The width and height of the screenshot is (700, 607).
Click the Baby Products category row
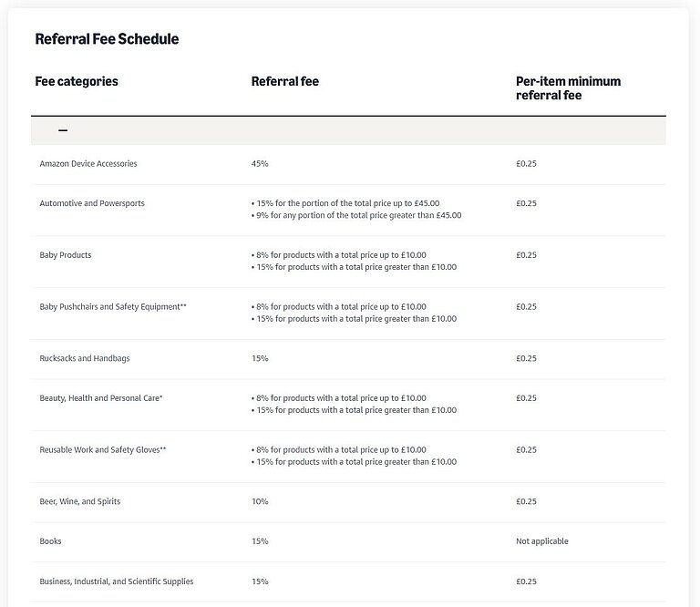pos(66,255)
